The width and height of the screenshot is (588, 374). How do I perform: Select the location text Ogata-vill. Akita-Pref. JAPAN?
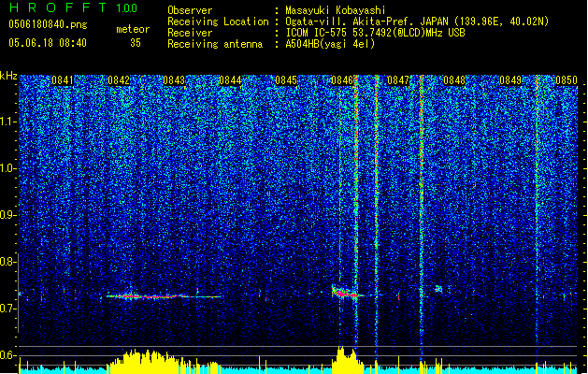coord(366,22)
